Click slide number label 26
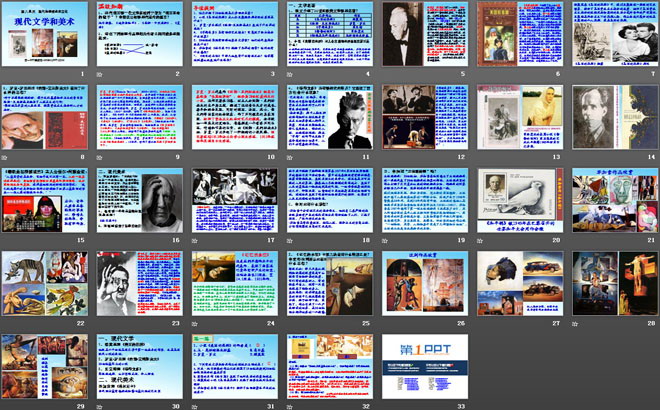The image size is (660, 410). 461,323
